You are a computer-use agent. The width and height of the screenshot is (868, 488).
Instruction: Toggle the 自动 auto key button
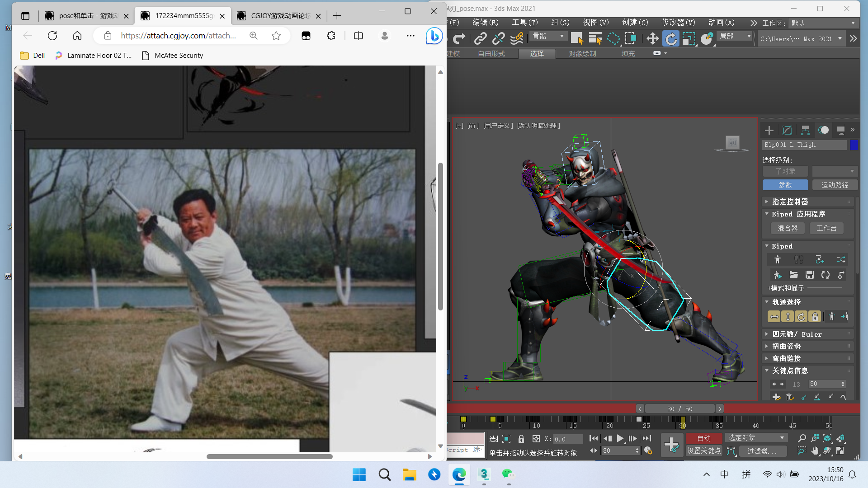click(704, 438)
